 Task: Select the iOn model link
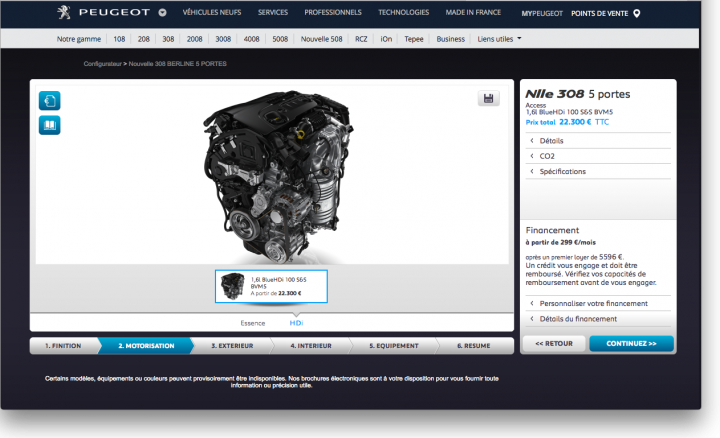(x=386, y=39)
